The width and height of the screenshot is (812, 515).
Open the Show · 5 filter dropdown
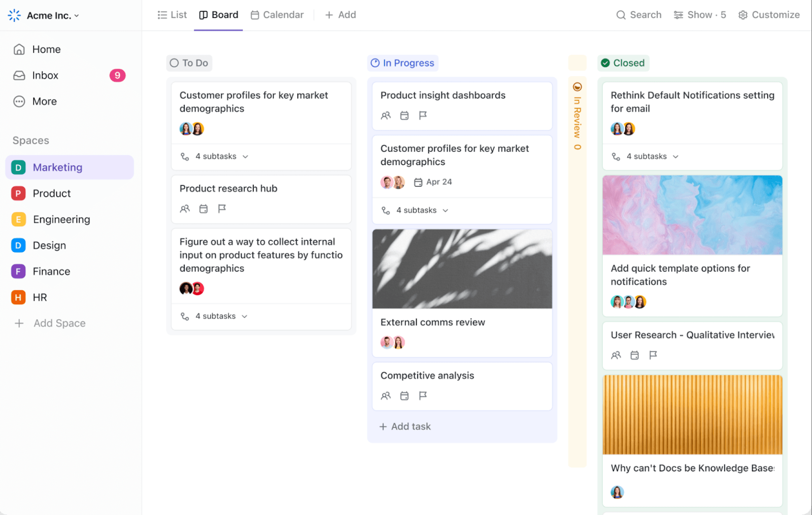(x=699, y=15)
